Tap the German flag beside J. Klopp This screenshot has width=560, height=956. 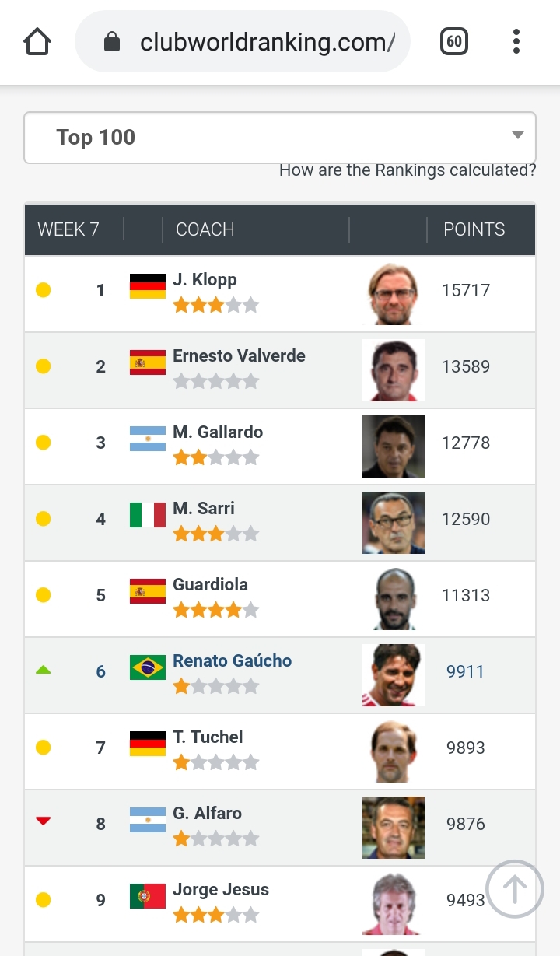click(148, 286)
